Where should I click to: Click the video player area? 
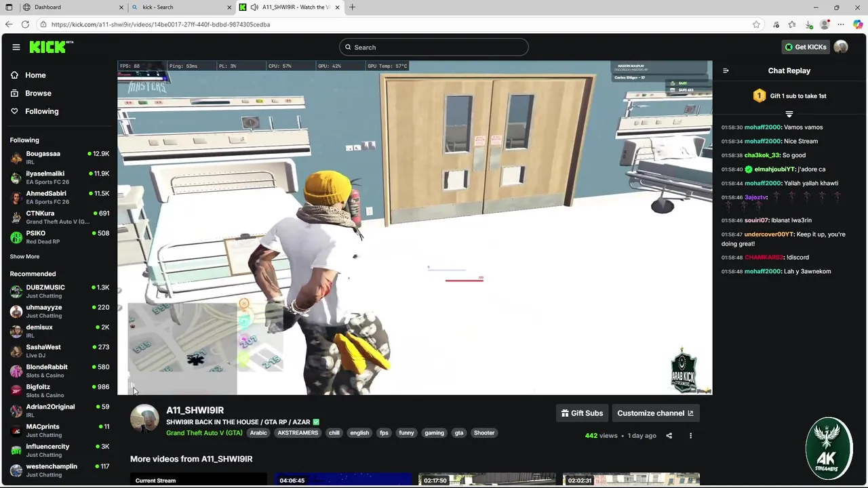pos(415,228)
